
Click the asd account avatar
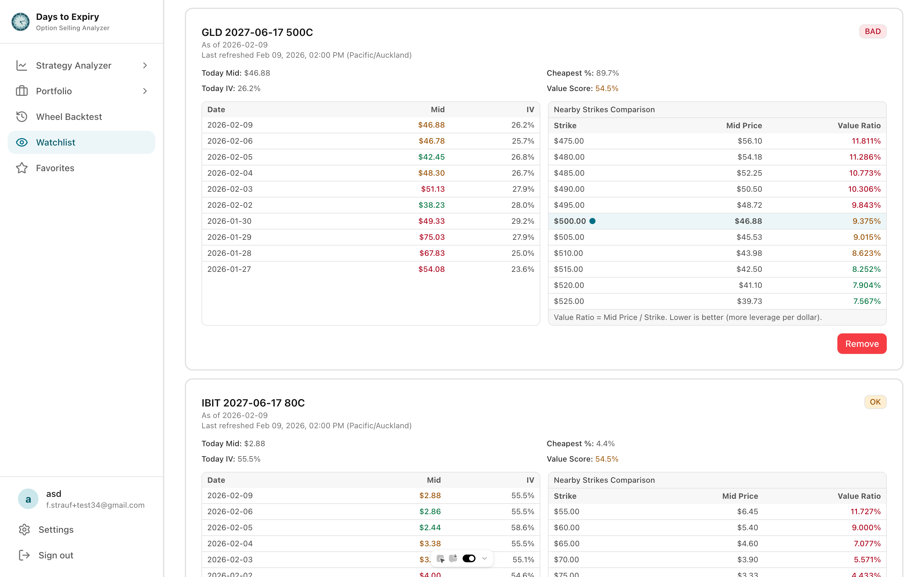(28, 499)
